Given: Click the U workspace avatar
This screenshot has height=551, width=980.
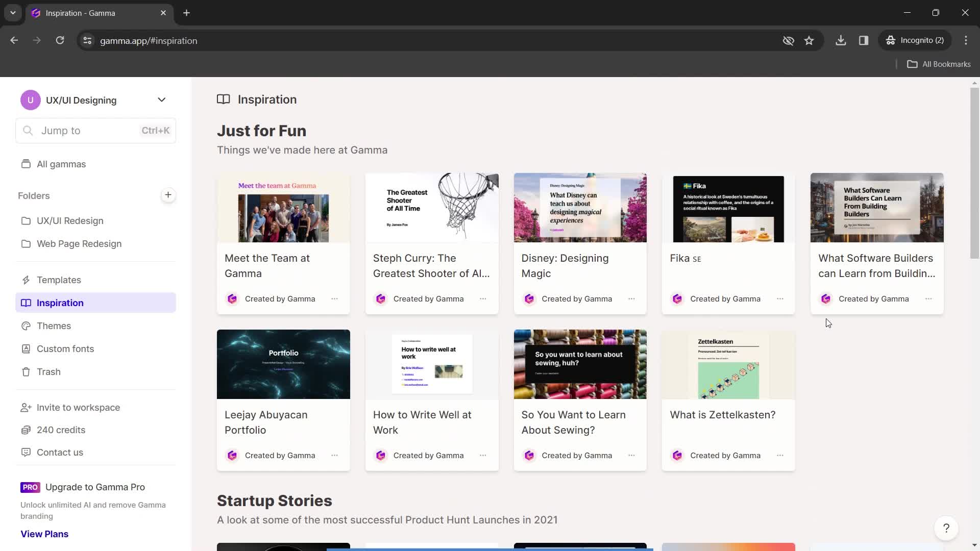Looking at the screenshot, I should pos(31,100).
